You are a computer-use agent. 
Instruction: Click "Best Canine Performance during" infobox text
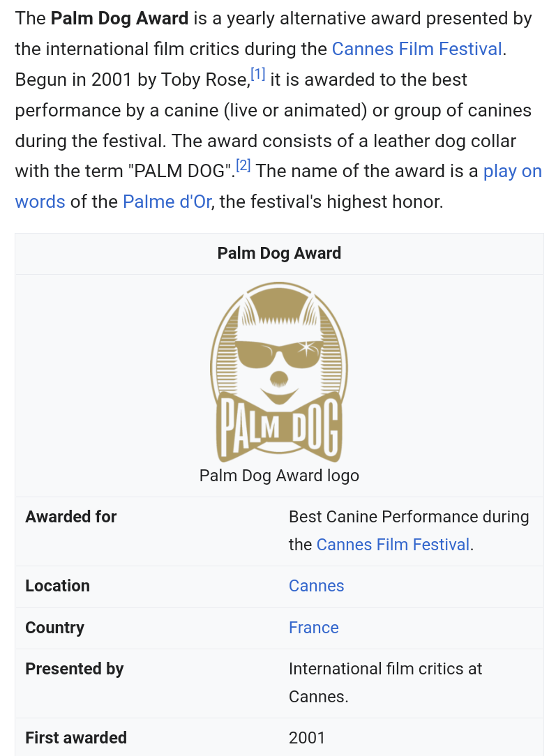(x=409, y=517)
